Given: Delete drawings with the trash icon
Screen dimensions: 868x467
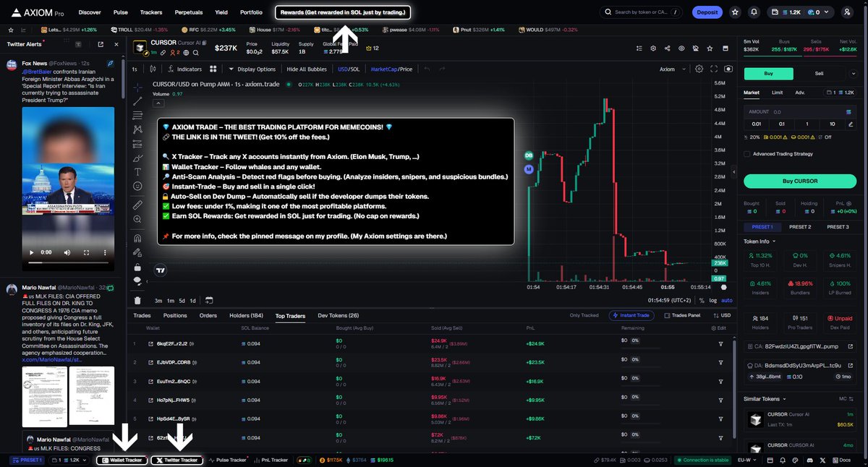Looking at the screenshot, I should point(137,300).
